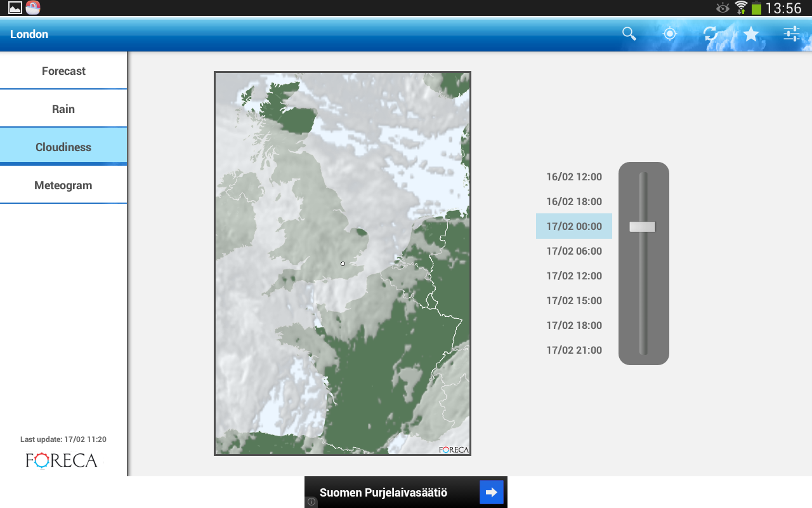Select the 16/02 12:00 time step
The height and width of the screenshot is (508, 812).
point(574,177)
